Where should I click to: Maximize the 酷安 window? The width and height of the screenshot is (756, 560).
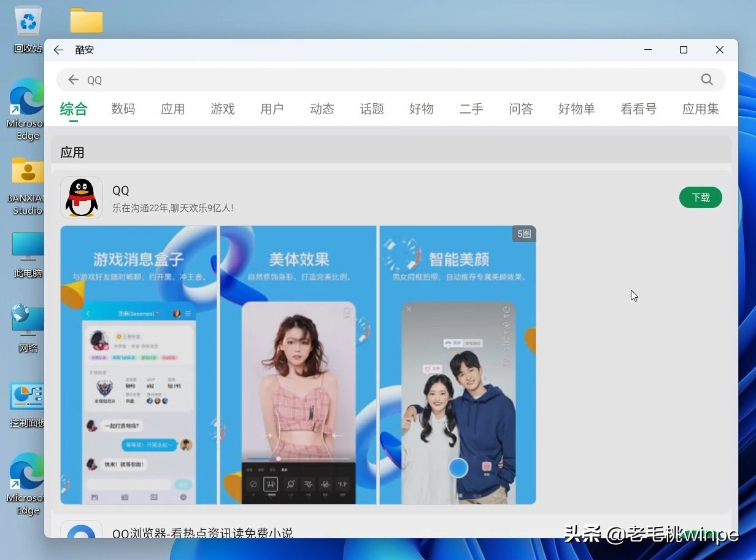(684, 50)
